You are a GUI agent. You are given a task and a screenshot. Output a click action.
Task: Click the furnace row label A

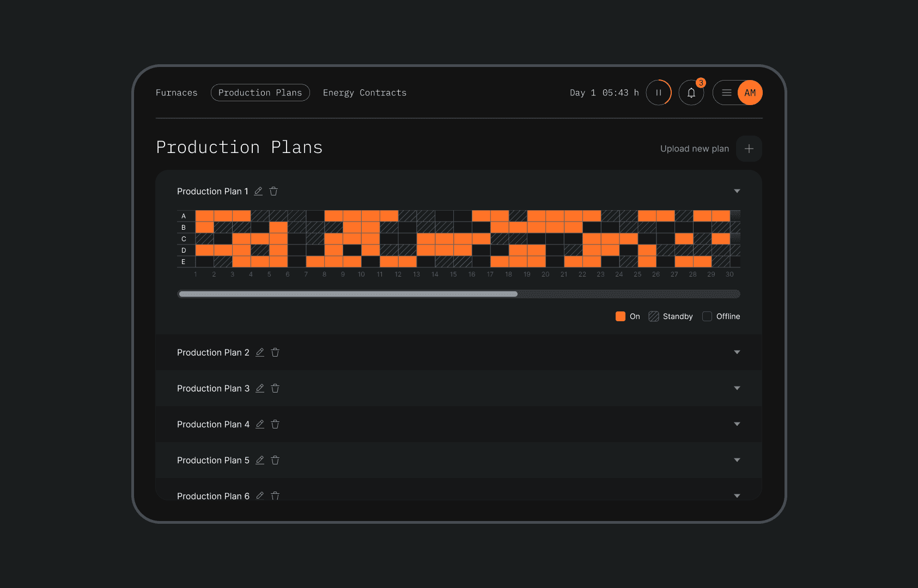click(x=184, y=216)
